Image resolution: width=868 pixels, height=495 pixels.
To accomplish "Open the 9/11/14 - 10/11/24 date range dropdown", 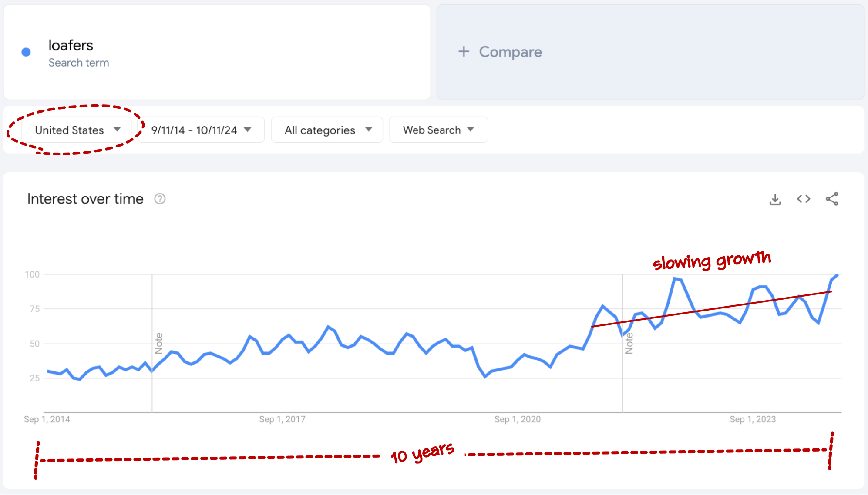I will pyautogui.click(x=201, y=130).
